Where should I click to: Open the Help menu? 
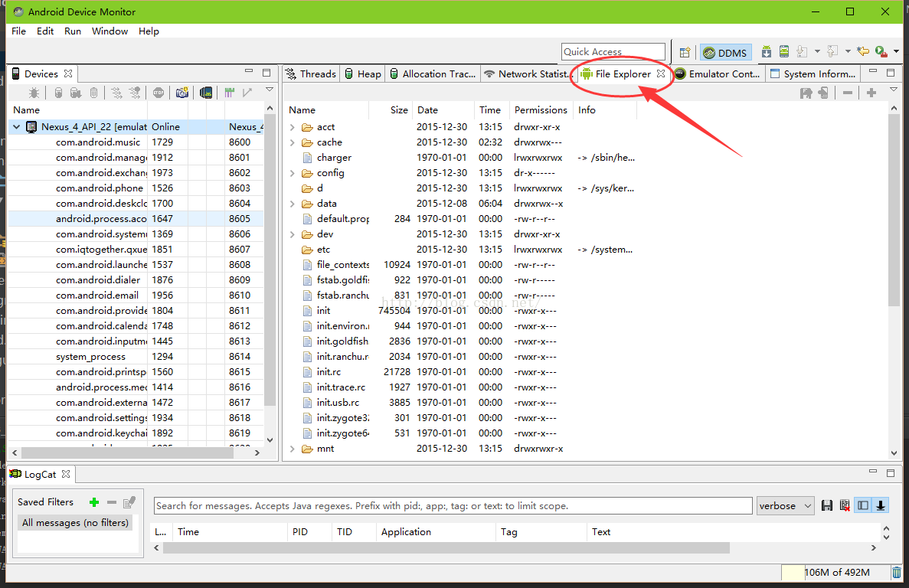[149, 31]
